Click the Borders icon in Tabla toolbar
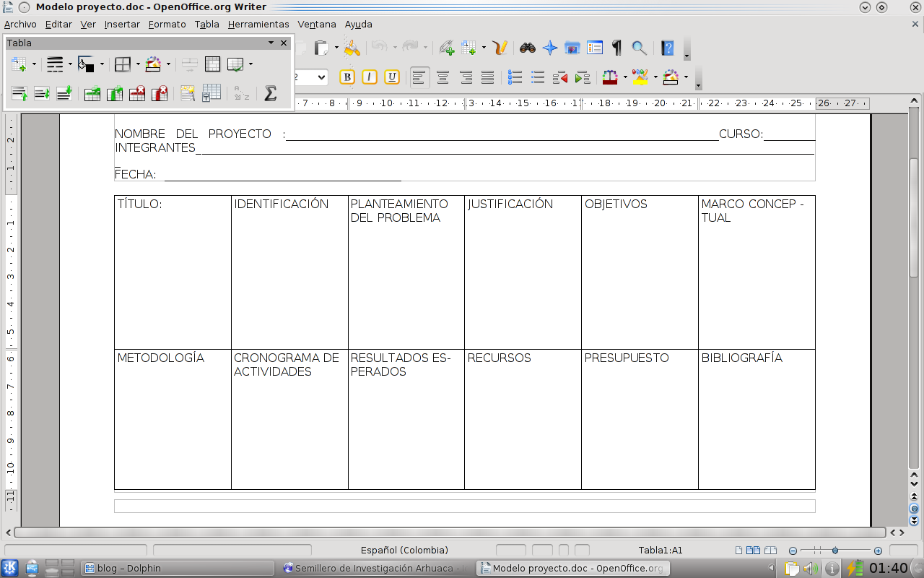This screenshot has height=578, width=924. tap(123, 64)
